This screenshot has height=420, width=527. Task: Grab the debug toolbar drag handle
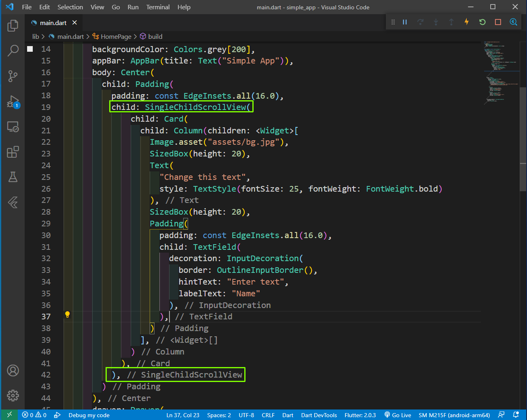393,22
